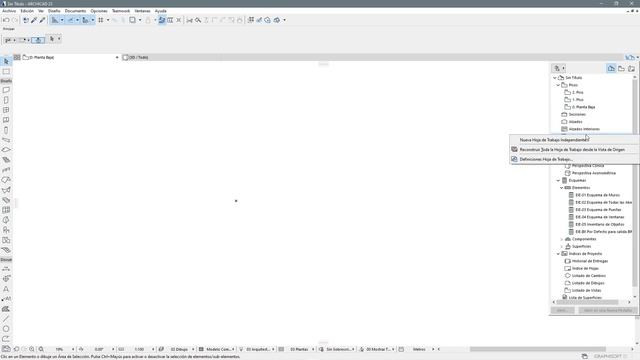Select the Arrow selection tool in the toolbox

(x=6, y=61)
